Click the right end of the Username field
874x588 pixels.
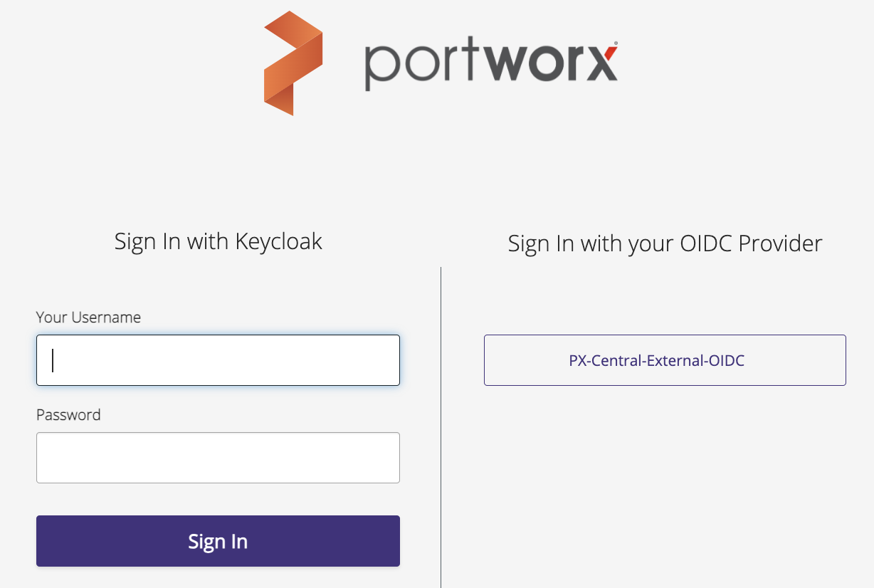[384, 360]
